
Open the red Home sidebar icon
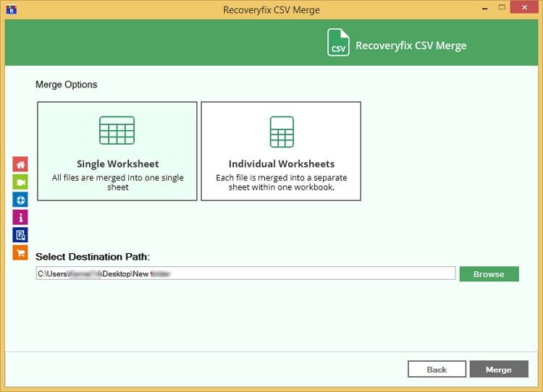[20, 164]
